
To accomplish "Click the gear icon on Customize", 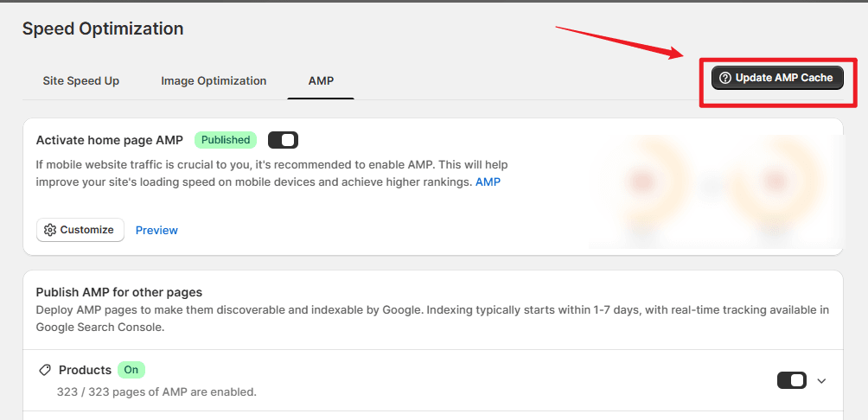I will point(50,230).
